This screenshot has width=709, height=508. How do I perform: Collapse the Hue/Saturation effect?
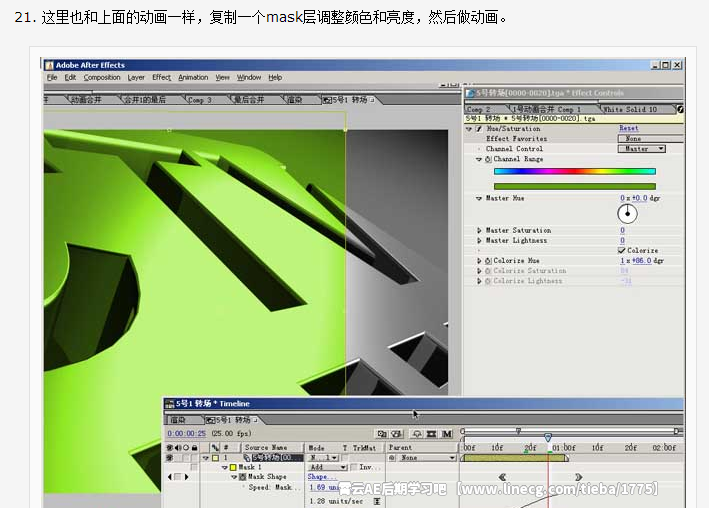pos(469,129)
